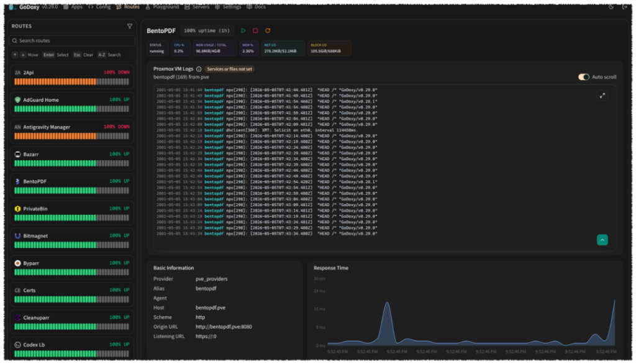Screen dimensions: 636x364
Task: Select the AdGuard Home route
Action: click(x=72, y=104)
